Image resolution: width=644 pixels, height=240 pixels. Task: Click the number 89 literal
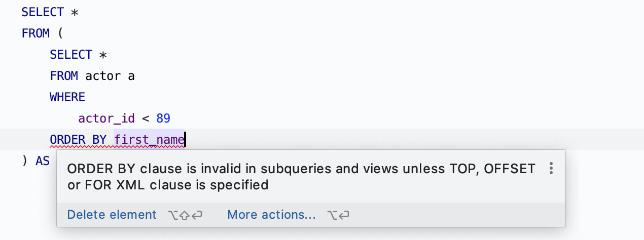click(163, 118)
